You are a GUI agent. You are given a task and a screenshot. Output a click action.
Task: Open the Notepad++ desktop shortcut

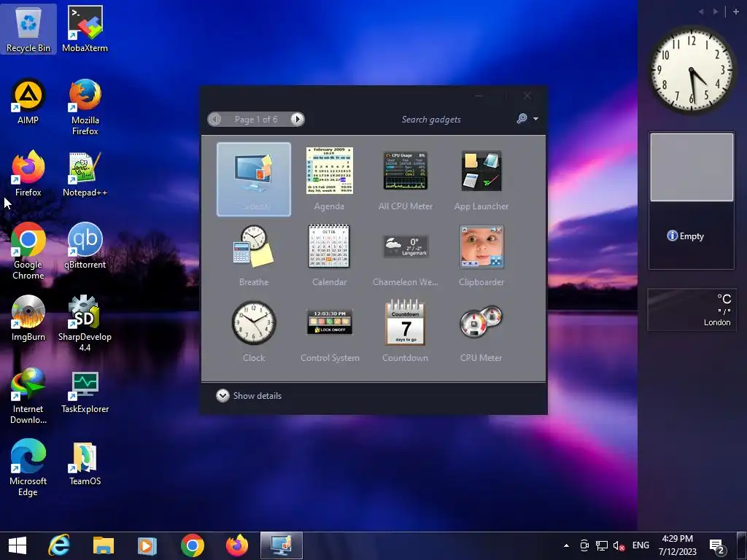[85, 174]
